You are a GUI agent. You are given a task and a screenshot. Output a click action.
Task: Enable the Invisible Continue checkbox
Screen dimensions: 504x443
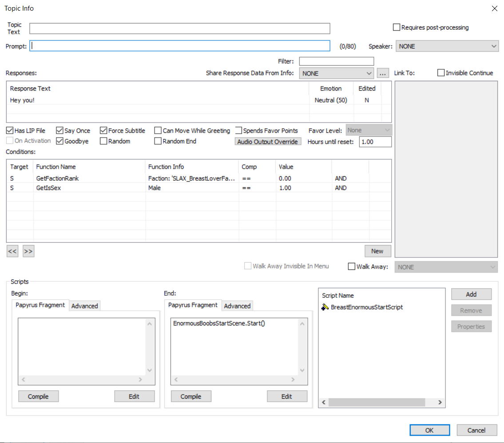(441, 73)
